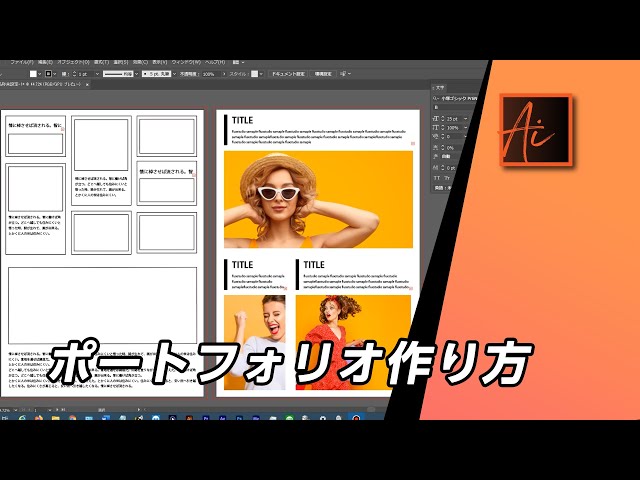Toggle All Caps (TT) in the Character panel
640x480 pixels.
click(436, 178)
